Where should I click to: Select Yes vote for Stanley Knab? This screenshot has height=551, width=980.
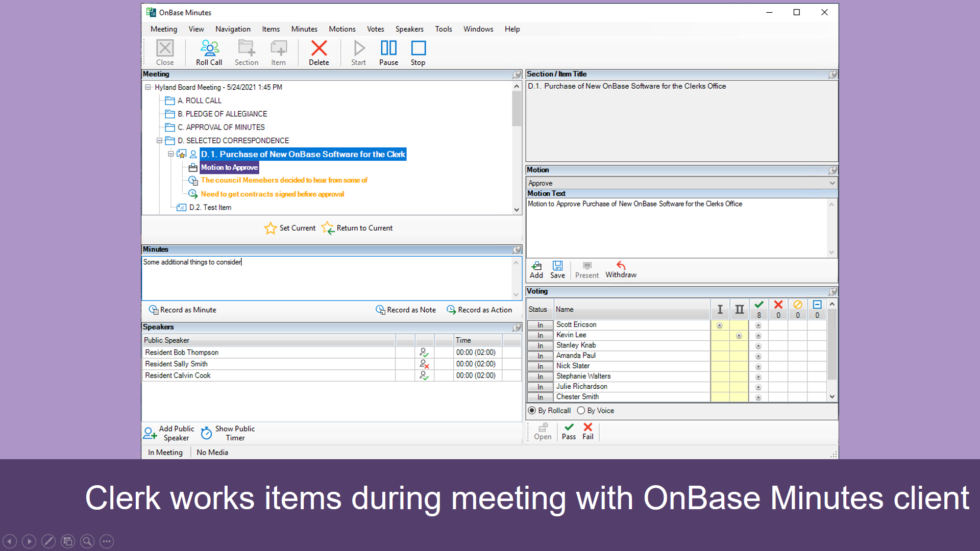(x=758, y=346)
